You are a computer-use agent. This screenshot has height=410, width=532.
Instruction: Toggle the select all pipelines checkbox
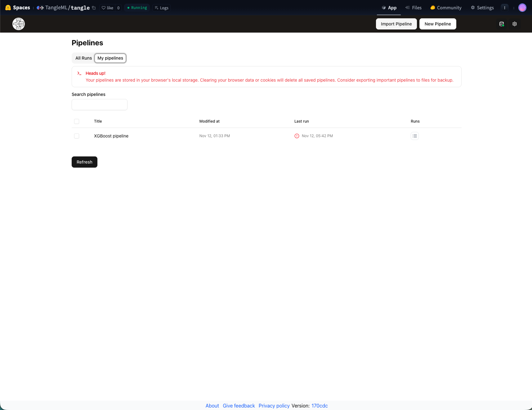[77, 121]
